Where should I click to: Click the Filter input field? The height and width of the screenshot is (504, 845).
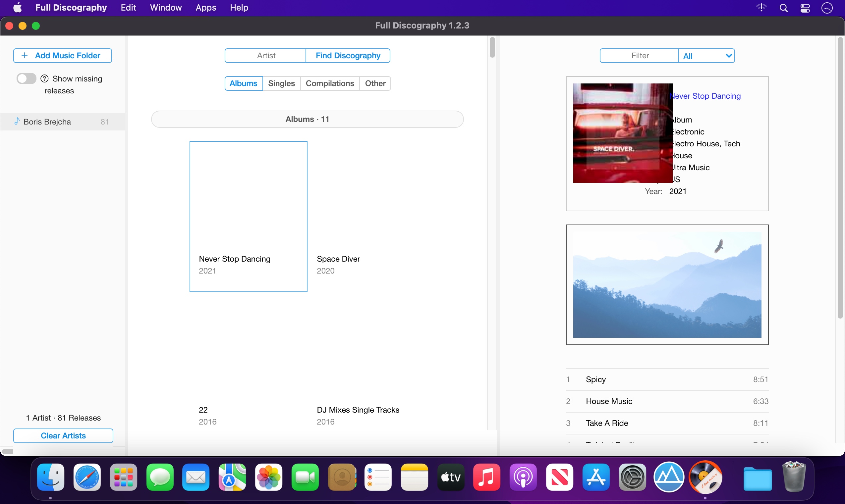click(640, 56)
